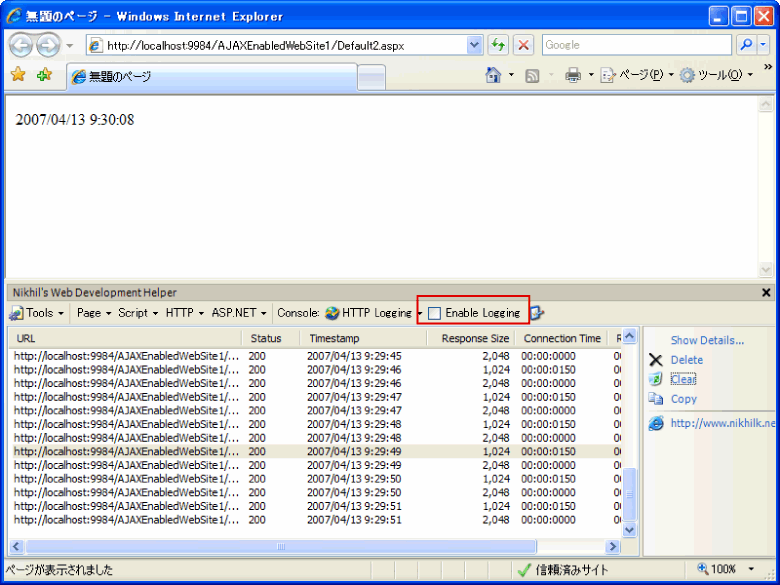The image size is (780, 585).
Task: Click the Delete X icon in the side panel
Action: [x=656, y=360]
